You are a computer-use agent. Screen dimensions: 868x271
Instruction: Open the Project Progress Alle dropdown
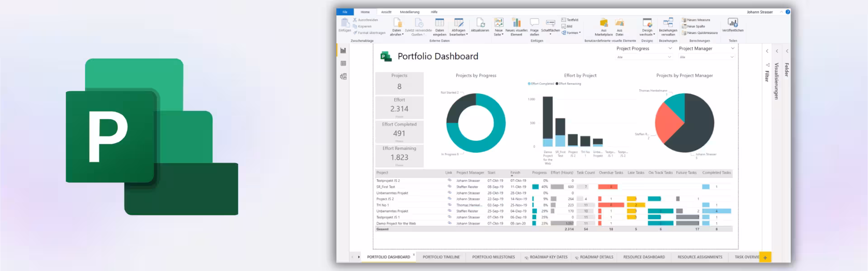[644, 57]
